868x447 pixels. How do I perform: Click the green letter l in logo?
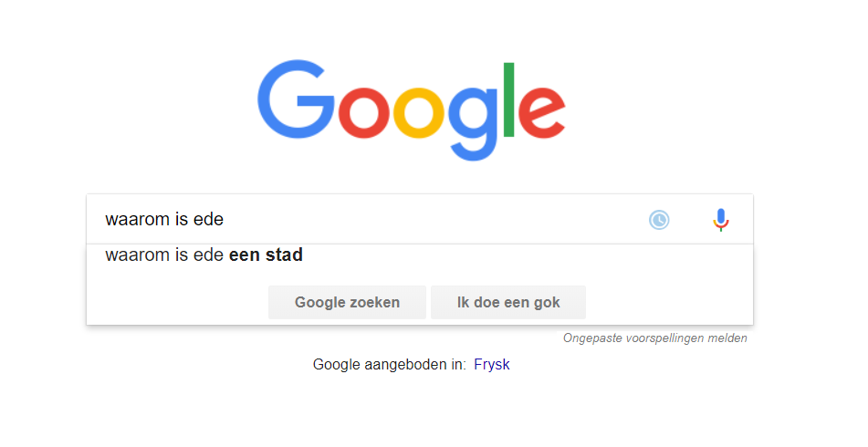[x=508, y=99]
